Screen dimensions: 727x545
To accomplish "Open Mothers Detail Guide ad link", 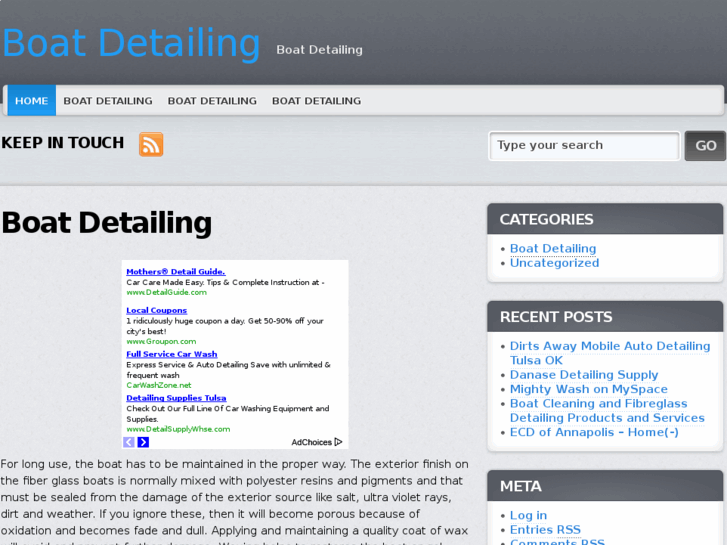I will 176,272.
